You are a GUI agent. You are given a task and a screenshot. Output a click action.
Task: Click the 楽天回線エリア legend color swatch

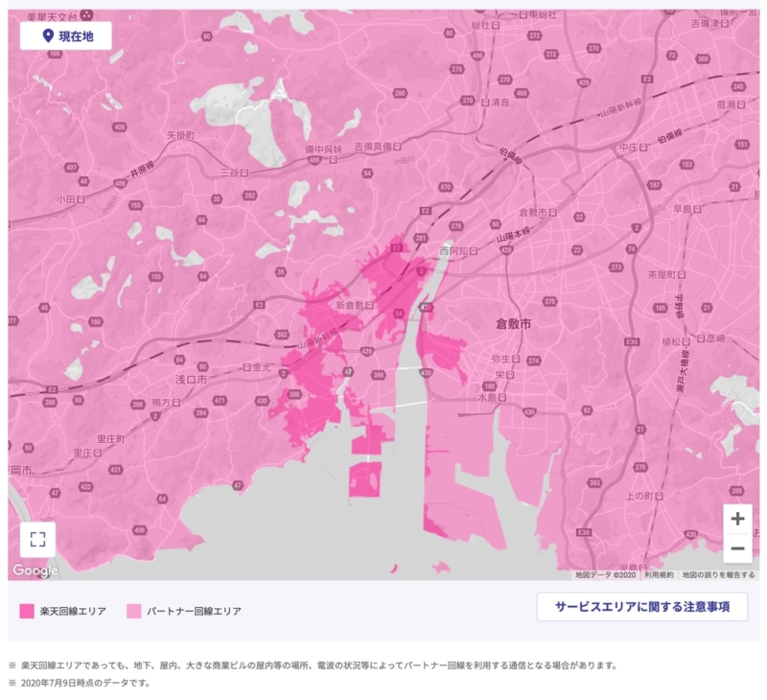pyautogui.click(x=27, y=611)
